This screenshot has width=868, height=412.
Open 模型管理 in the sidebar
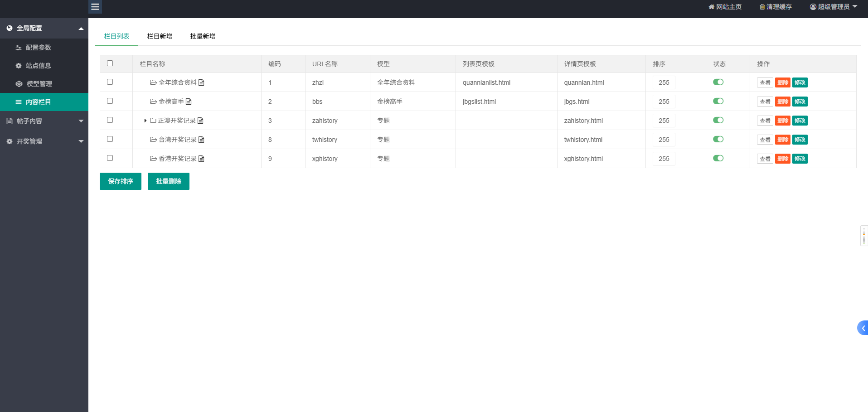pos(39,84)
